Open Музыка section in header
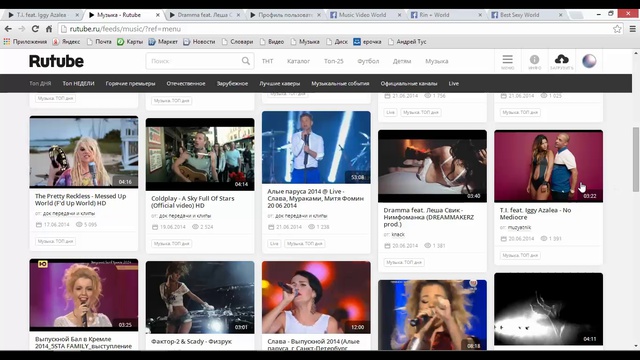Image resolution: width=640 pixels, height=360 pixels. 437,61
